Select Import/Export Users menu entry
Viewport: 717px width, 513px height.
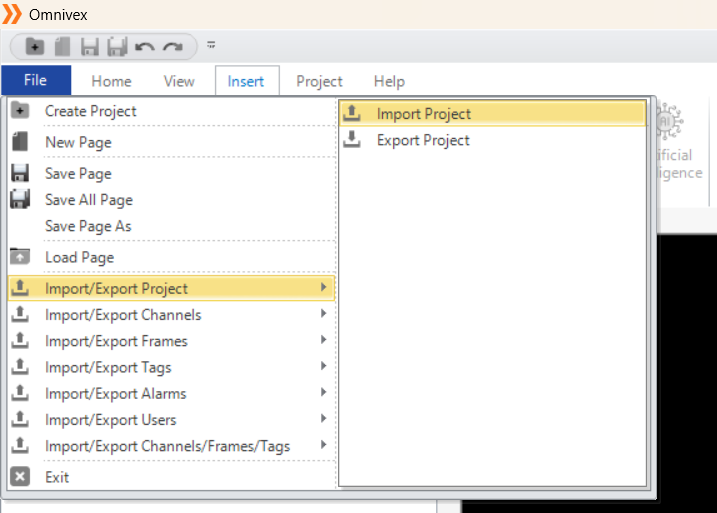click(171, 420)
